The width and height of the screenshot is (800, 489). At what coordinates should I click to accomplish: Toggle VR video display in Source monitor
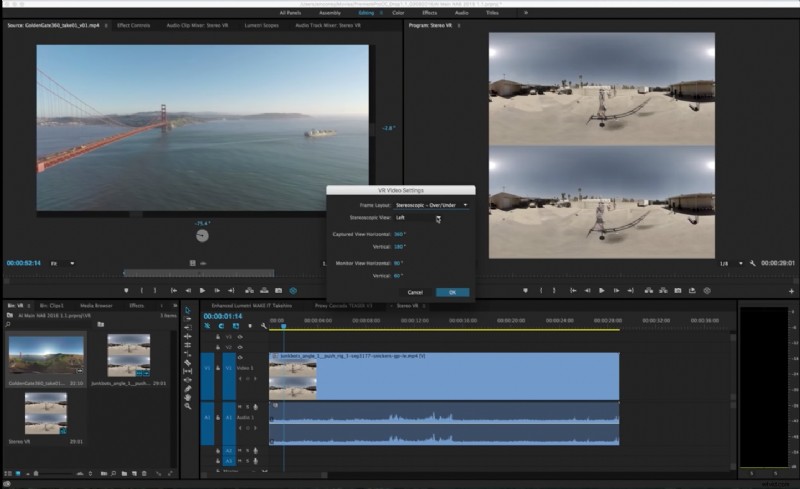click(293, 290)
